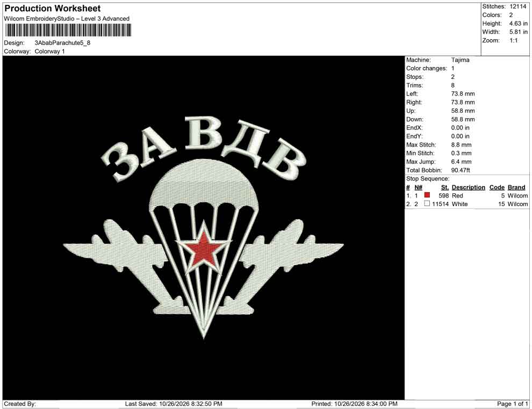Image resolution: width=532 pixels, height=409 pixels.
Task: Click the 'Code' column header
Action: [x=497, y=187]
